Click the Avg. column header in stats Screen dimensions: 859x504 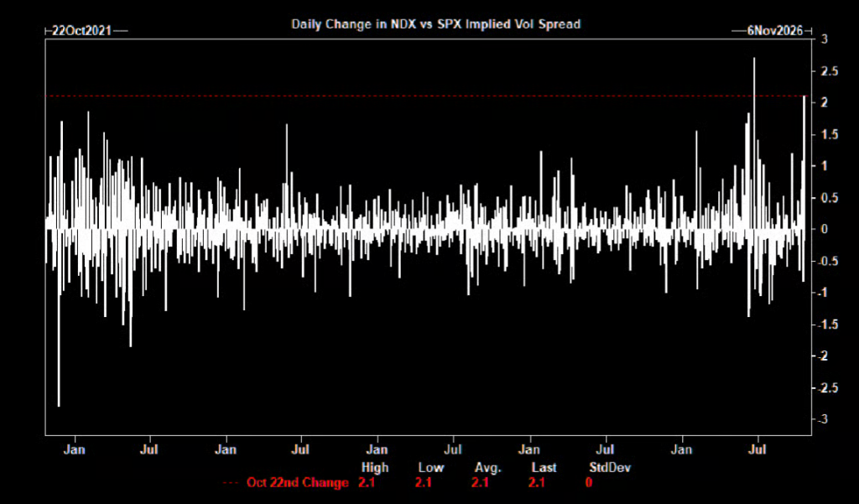(x=489, y=468)
